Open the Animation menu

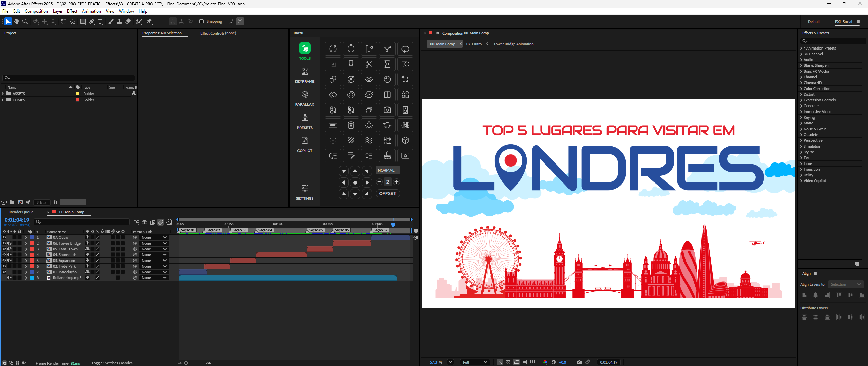91,11
